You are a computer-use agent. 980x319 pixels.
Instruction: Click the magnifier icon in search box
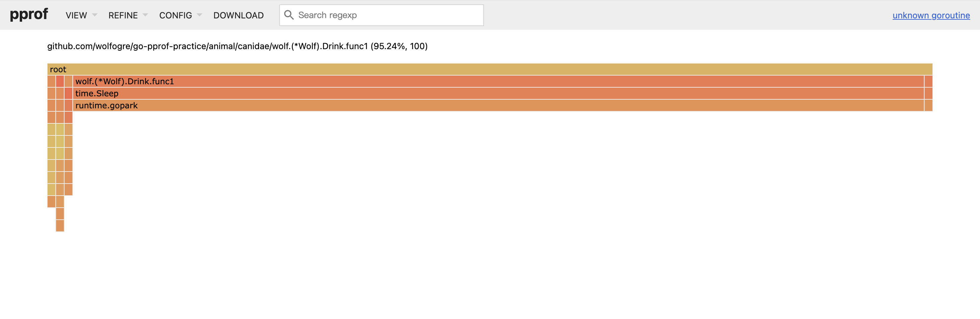(x=289, y=15)
